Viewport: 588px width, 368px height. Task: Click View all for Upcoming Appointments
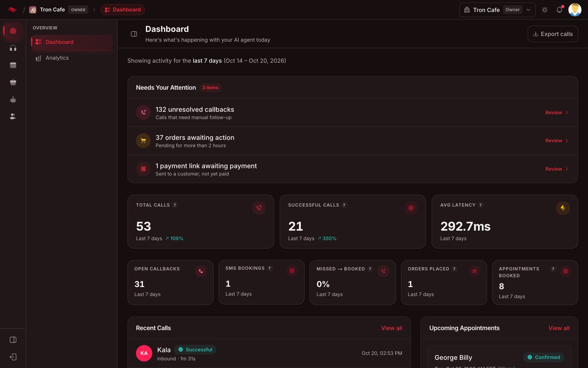click(559, 328)
